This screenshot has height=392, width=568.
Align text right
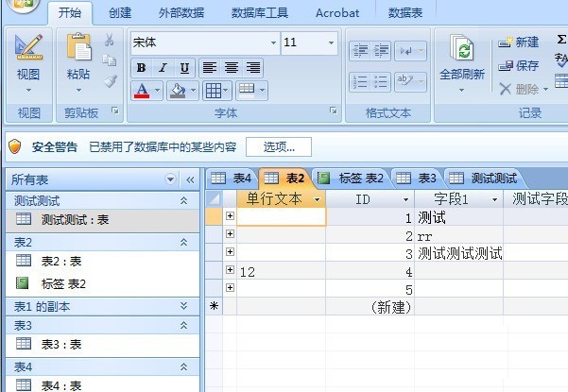click(x=253, y=68)
